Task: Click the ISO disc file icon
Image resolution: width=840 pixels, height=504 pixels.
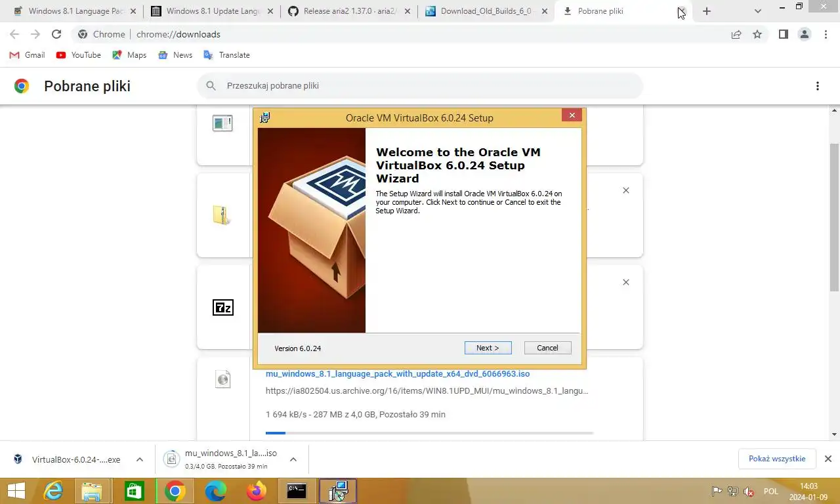Action: 223,379
